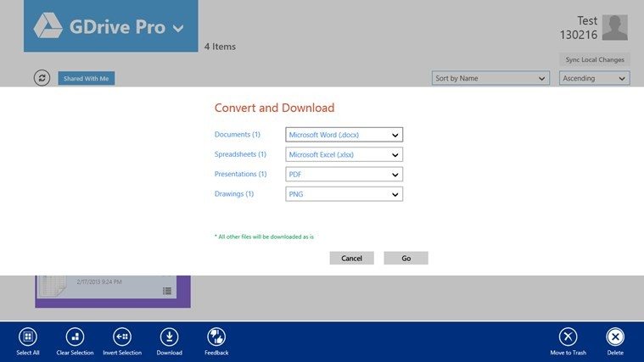Click the user profile avatar

tap(615, 27)
